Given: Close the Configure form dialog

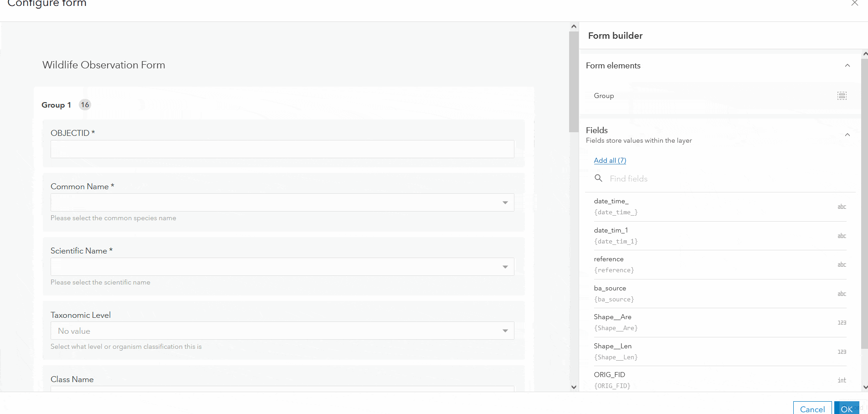Looking at the screenshot, I should click(855, 3).
